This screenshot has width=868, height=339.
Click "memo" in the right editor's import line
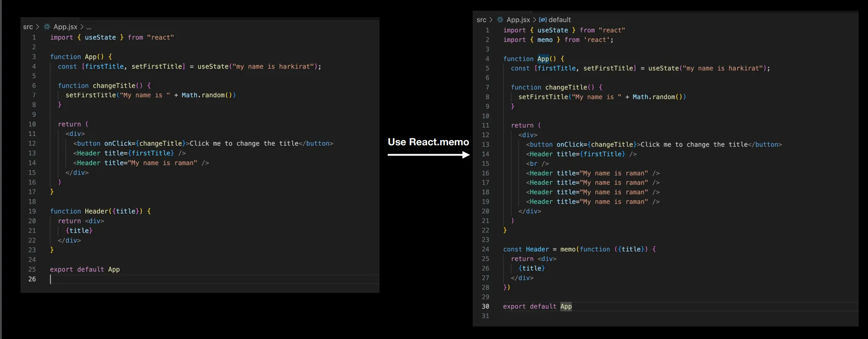click(x=545, y=40)
